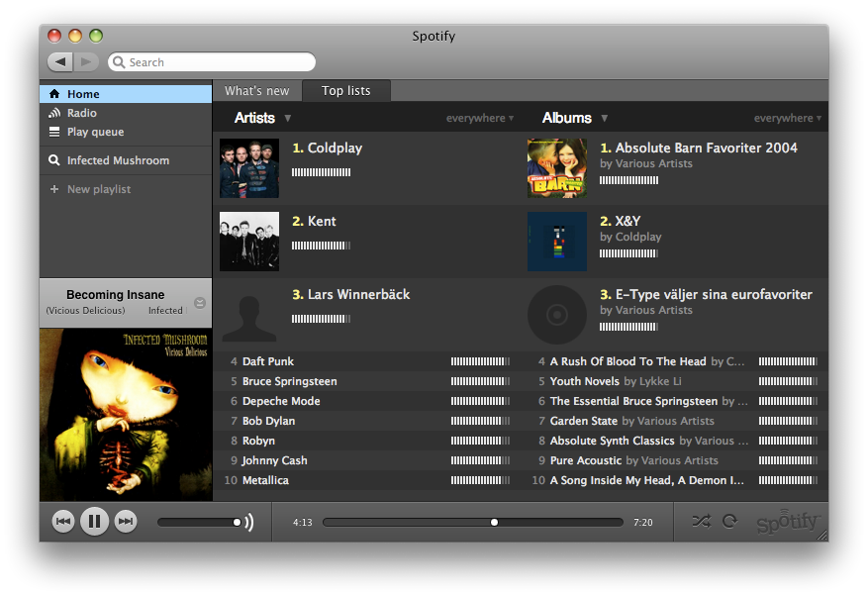Open the Coldplay artist link
Screen dimensions: 868x596
[x=335, y=148]
